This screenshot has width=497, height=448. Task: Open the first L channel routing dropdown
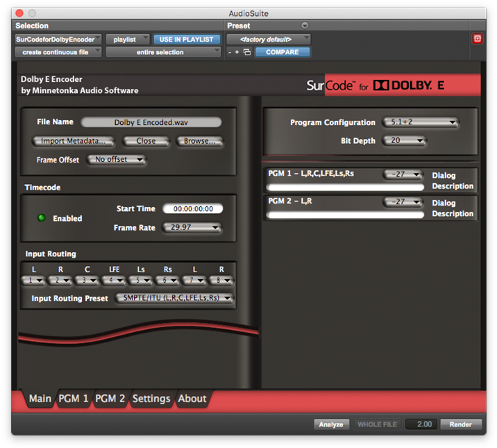pos(34,281)
